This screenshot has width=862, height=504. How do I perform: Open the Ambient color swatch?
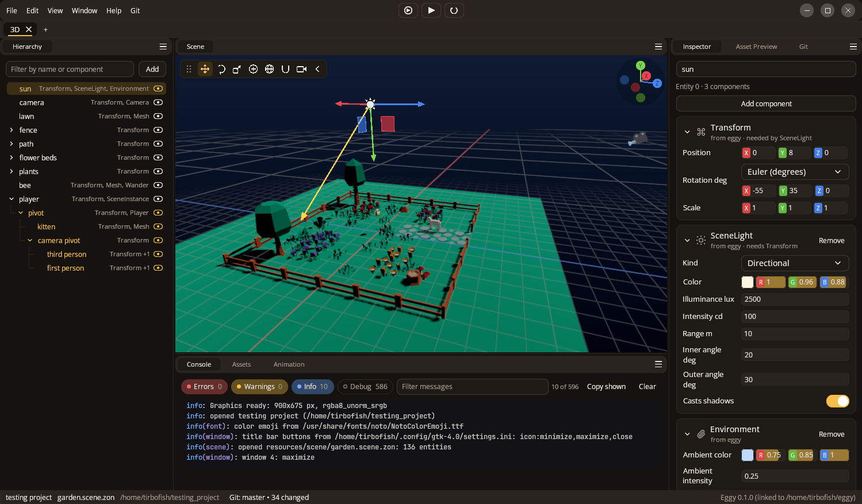pos(748,455)
